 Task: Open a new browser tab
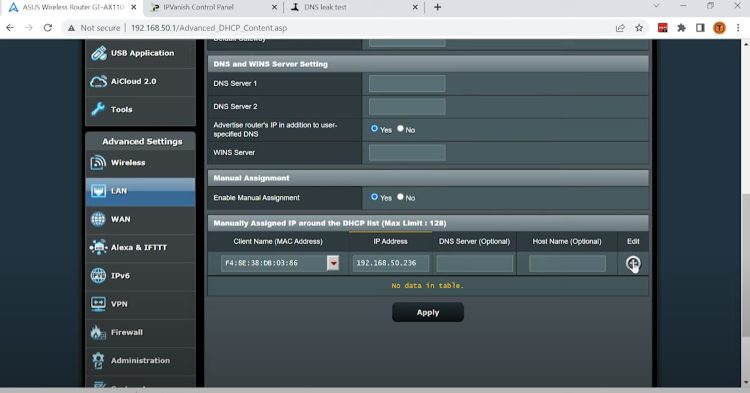437,7
